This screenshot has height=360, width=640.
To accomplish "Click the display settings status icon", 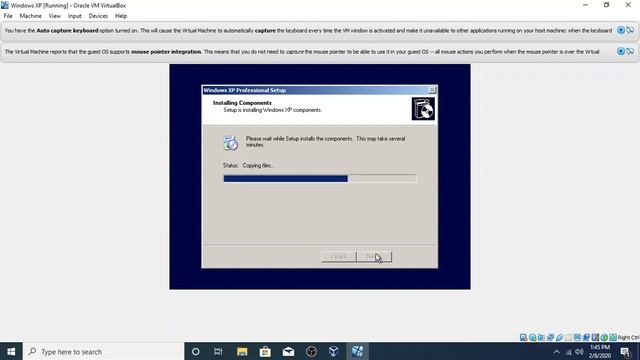I will pyautogui.click(x=577, y=338).
